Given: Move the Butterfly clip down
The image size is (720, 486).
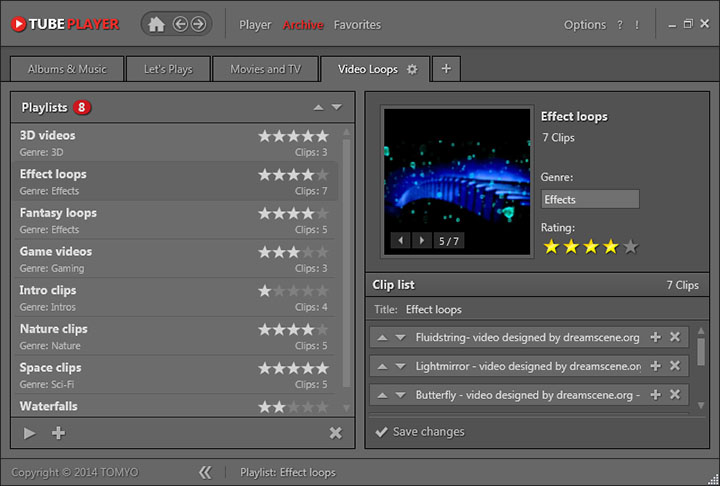Looking at the screenshot, I should pyautogui.click(x=400, y=395).
